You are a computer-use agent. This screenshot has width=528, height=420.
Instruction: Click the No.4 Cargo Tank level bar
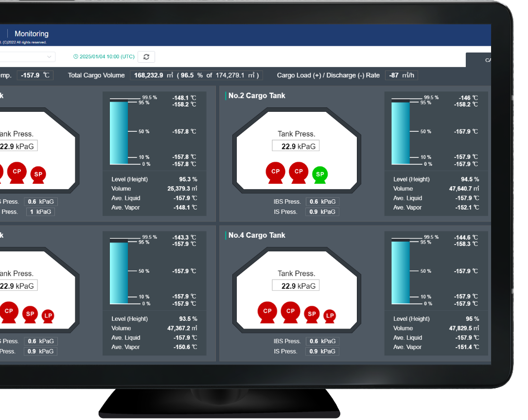[x=401, y=272]
